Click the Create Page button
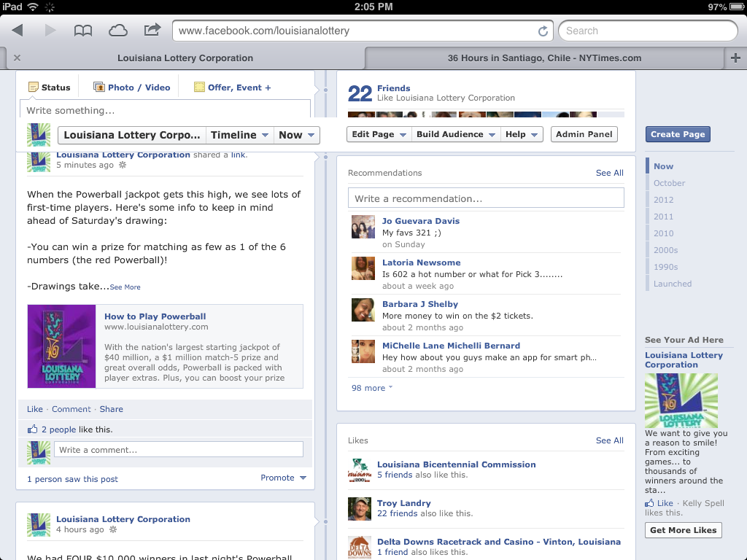The width and height of the screenshot is (747, 560). [x=677, y=134]
